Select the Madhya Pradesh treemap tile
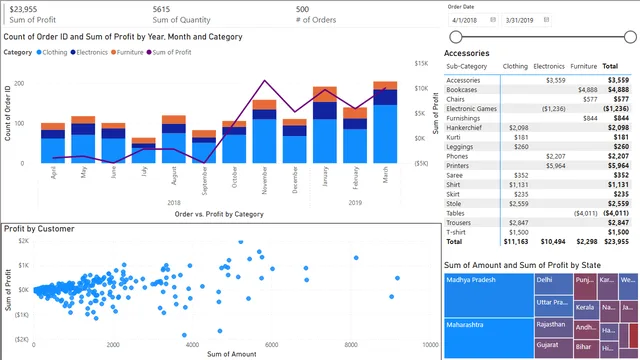Screen dimensions: 640x360 coord(489,296)
